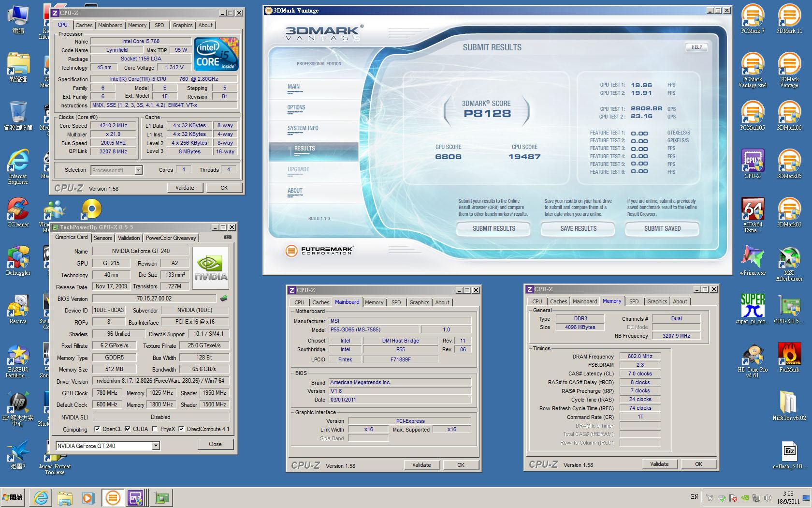Open the 3DMark05 desktop icon
This screenshot has width=812, height=508.
tap(789, 164)
